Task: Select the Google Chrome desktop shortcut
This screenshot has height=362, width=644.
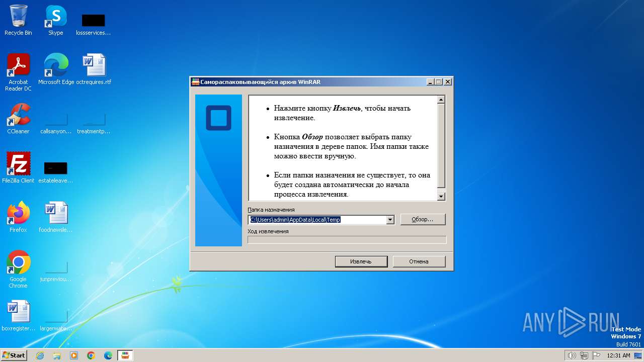Action: tap(18, 269)
